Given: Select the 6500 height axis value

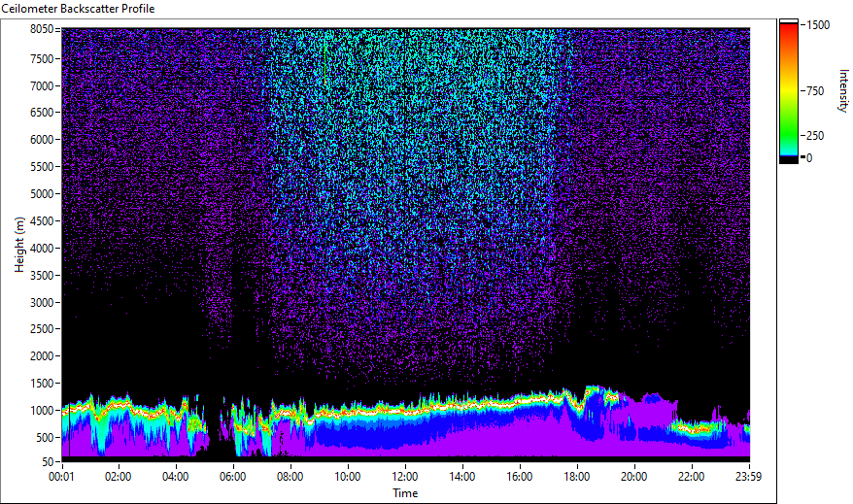Looking at the screenshot, I should [x=42, y=113].
